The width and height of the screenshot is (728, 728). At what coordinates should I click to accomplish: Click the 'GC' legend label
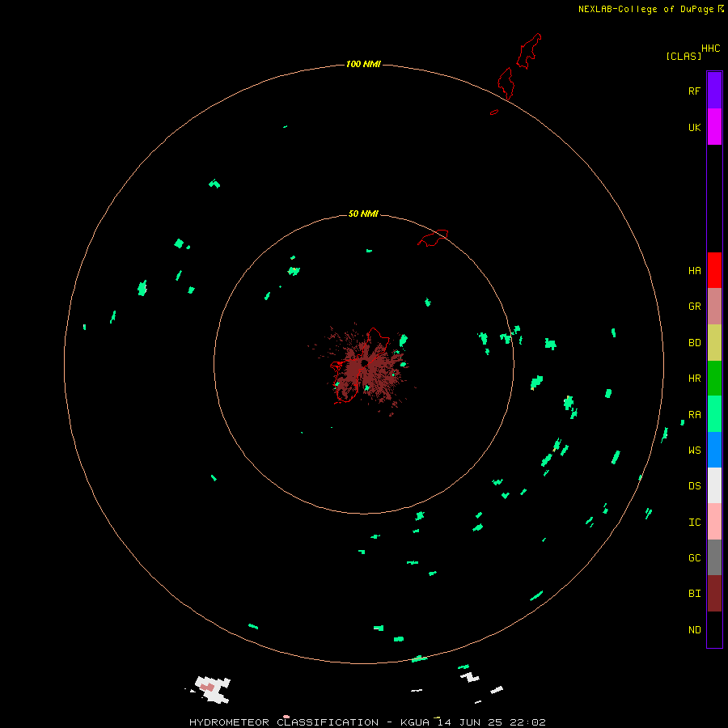tap(694, 558)
